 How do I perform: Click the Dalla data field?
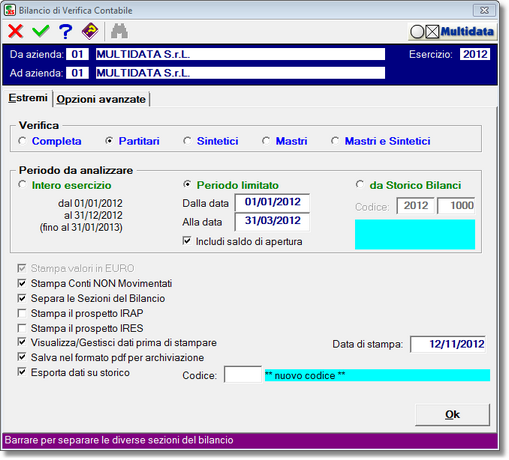pos(272,202)
